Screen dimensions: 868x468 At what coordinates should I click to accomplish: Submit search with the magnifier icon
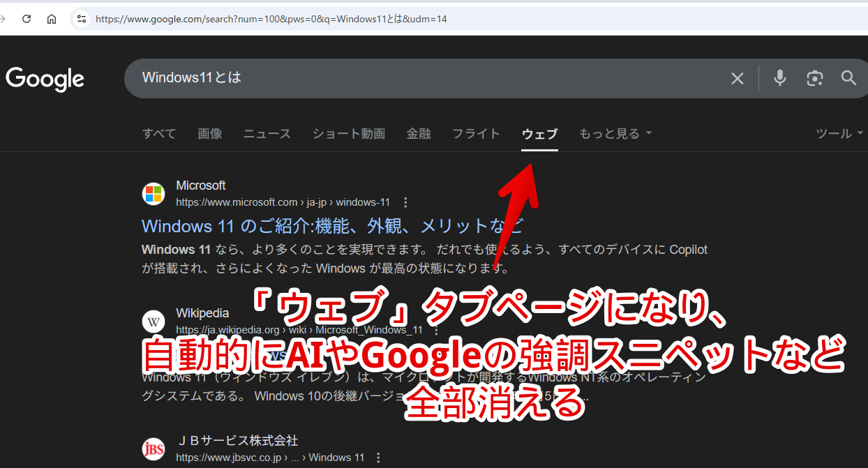(848, 78)
